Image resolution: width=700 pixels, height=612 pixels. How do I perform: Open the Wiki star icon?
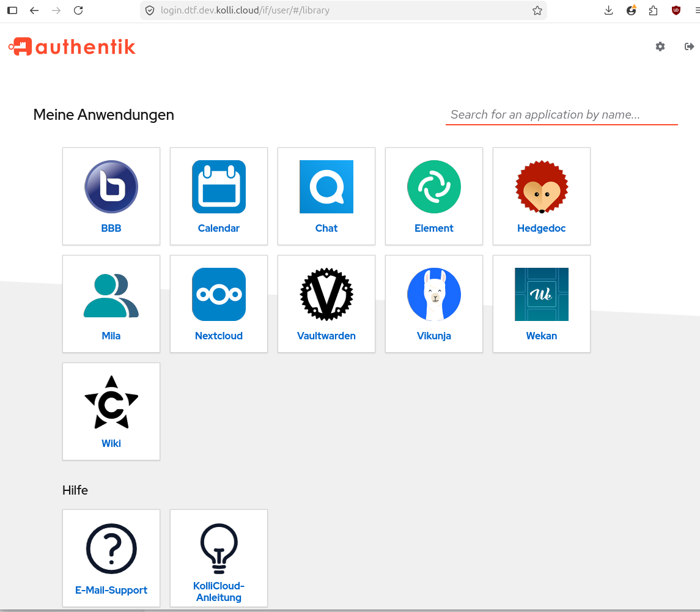click(x=111, y=402)
